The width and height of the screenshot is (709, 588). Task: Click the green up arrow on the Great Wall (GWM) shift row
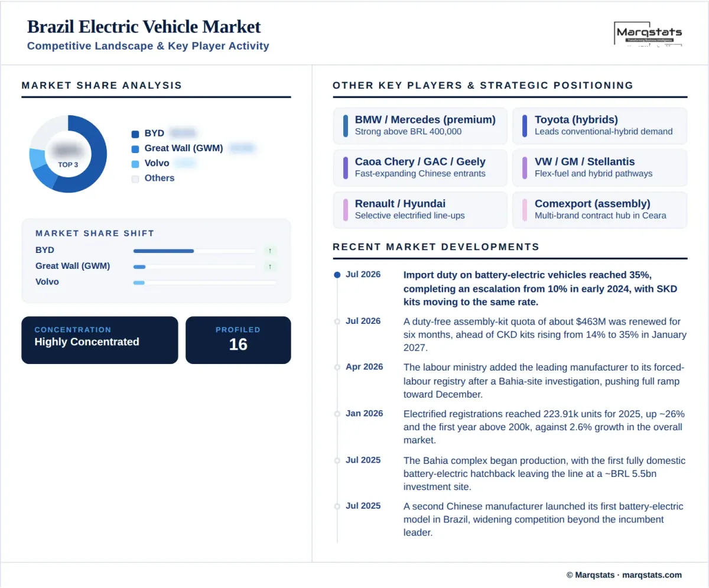[270, 267]
